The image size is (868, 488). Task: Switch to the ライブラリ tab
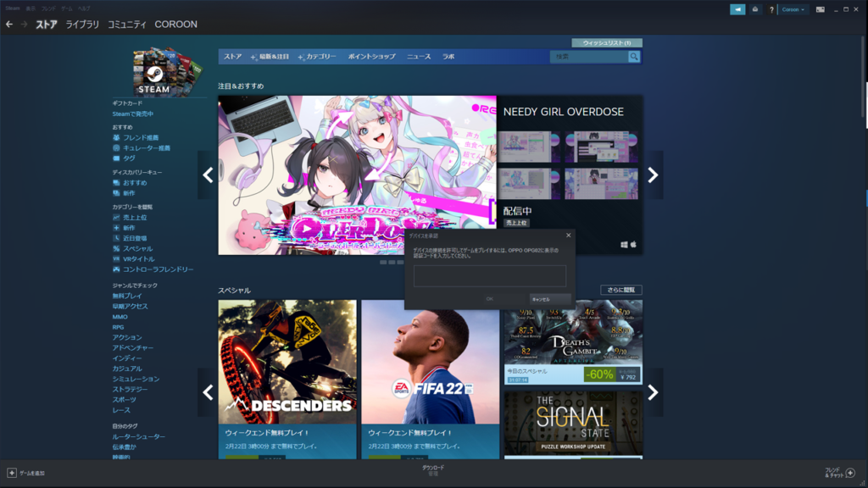(x=82, y=25)
